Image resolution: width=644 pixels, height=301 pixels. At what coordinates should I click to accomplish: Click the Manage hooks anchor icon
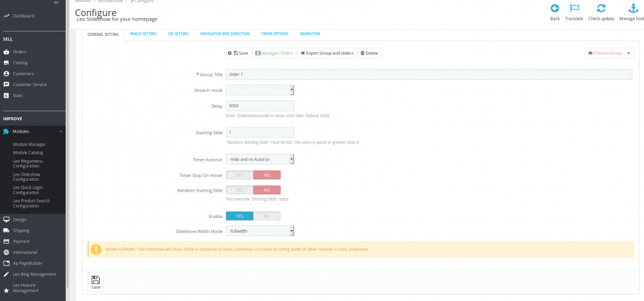point(632,8)
